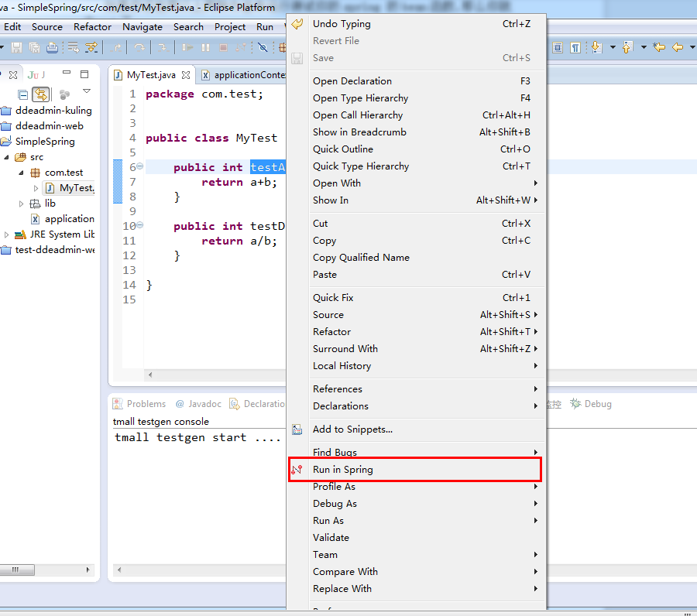Click the Skip All Breakpoints icon

pos(263,48)
